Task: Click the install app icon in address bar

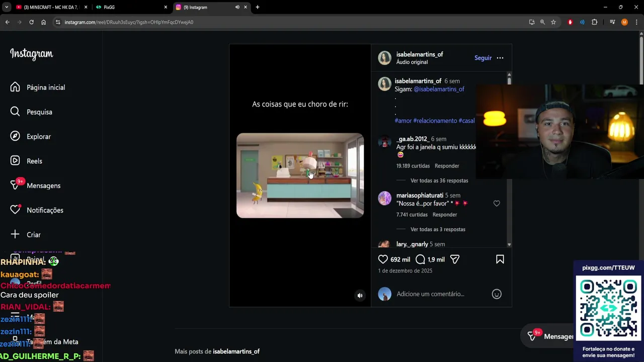Action: coord(532,22)
